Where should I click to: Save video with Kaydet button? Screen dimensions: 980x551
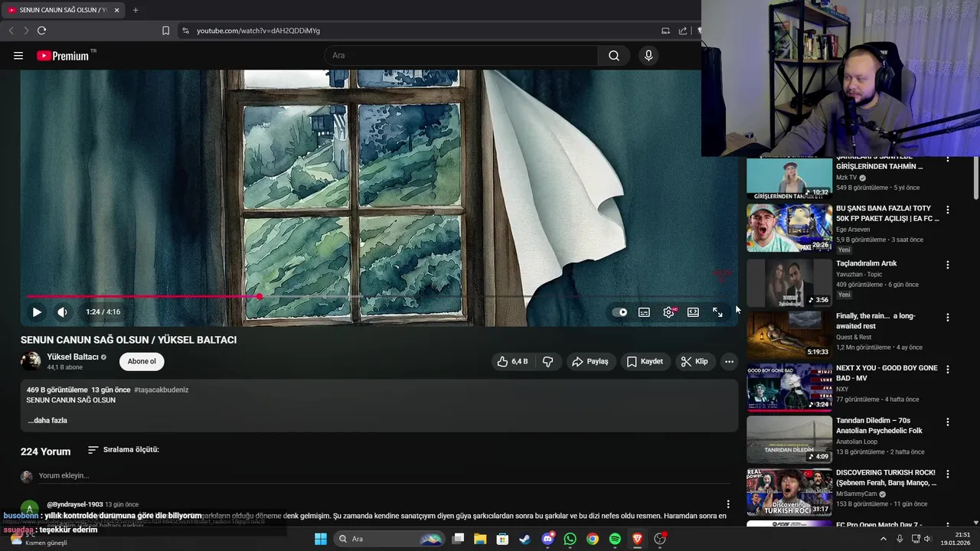click(645, 361)
